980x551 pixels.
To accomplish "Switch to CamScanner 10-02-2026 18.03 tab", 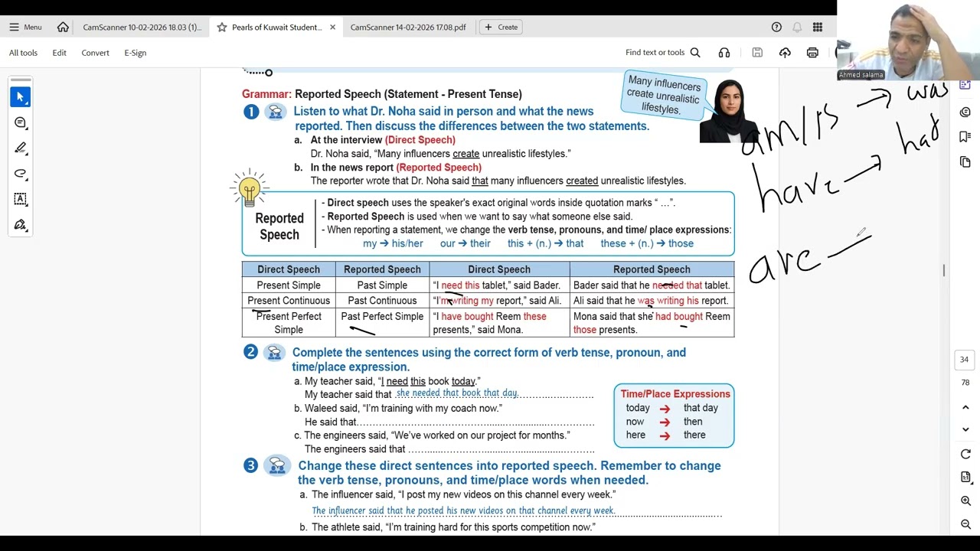I will coord(142,27).
